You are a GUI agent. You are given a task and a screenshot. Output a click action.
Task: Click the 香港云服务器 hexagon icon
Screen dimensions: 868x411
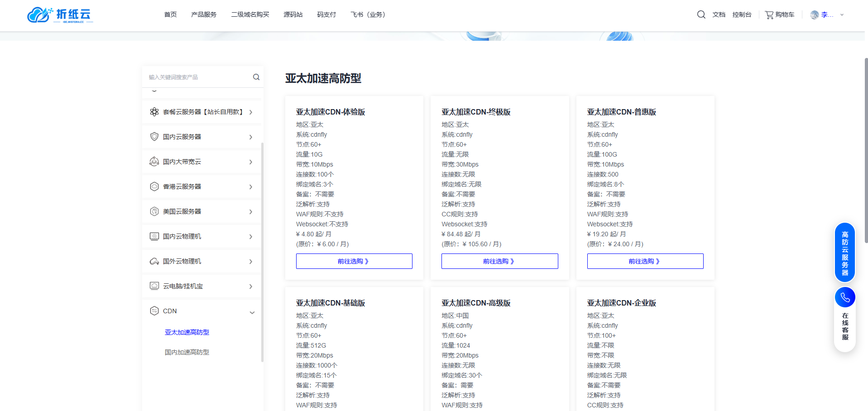[x=154, y=186]
